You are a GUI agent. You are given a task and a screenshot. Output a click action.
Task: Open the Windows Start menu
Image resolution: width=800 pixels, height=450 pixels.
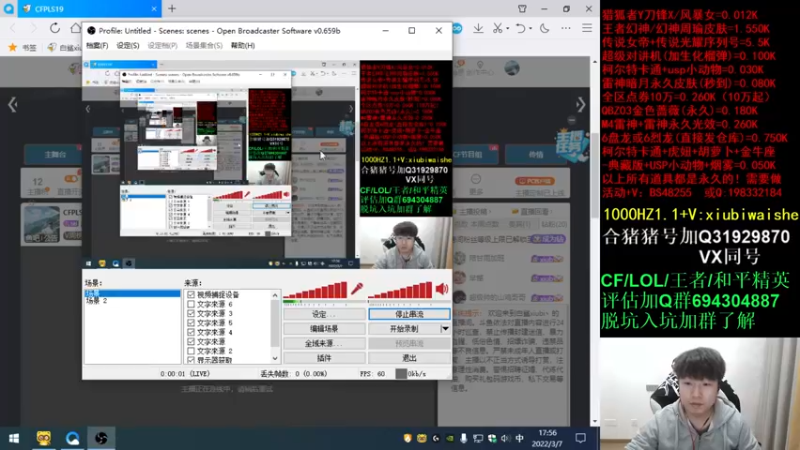(x=14, y=438)
